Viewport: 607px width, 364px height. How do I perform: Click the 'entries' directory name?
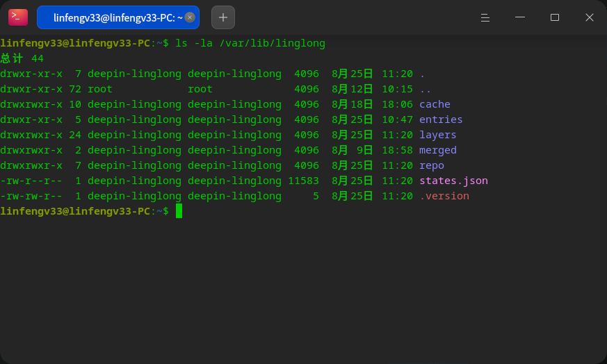[441, 119]
